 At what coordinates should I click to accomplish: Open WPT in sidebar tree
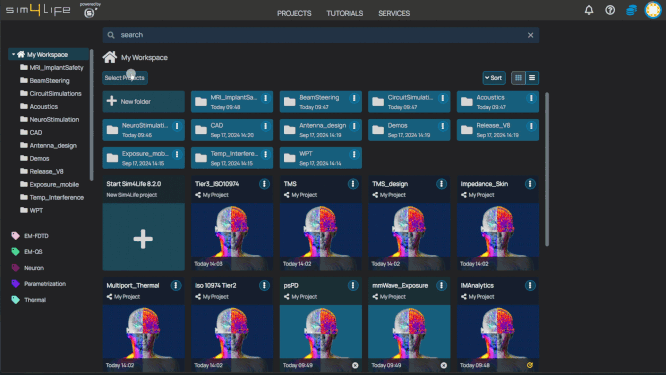click(x=31, y=210)
